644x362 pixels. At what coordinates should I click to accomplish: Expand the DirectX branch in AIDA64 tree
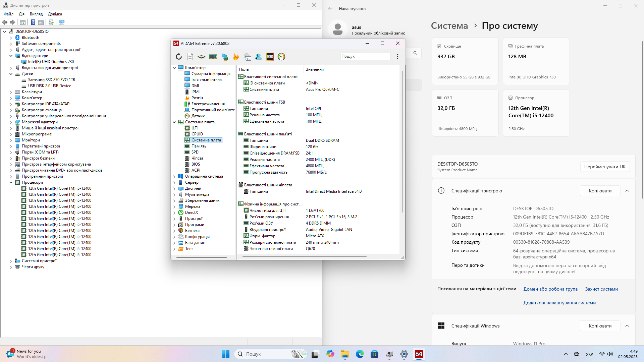[174, 213]
